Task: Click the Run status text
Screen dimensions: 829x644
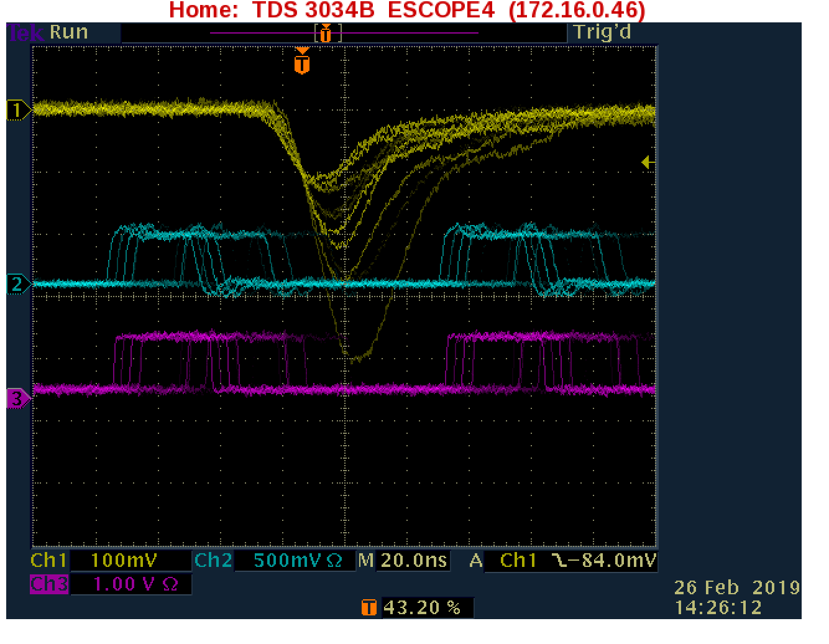Action: tap(68, 32)
